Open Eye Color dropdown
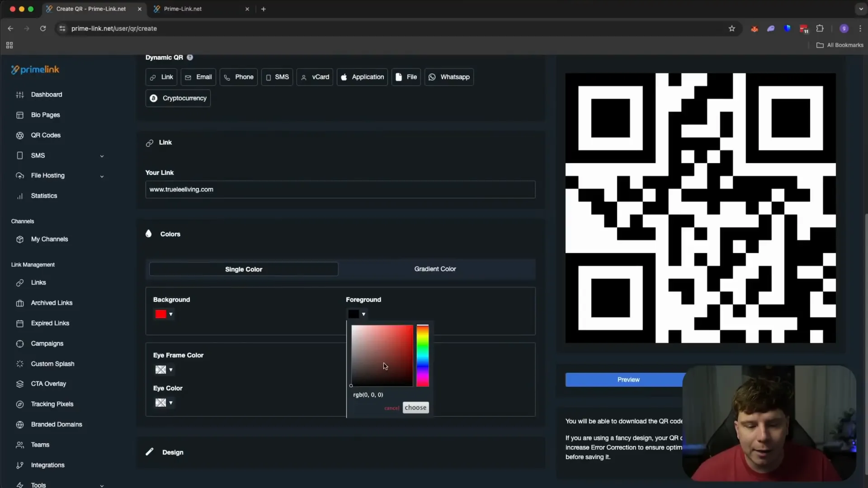 click(x=164, y=403)
